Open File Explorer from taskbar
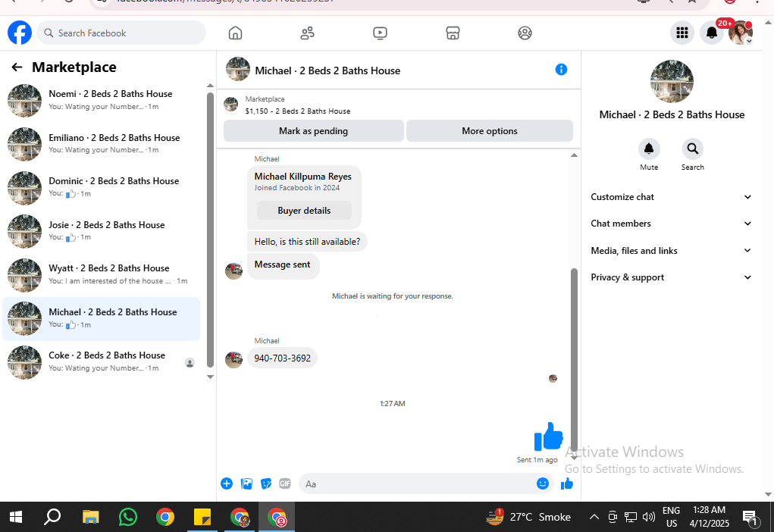Screen dimensions: 774x532 90,517
